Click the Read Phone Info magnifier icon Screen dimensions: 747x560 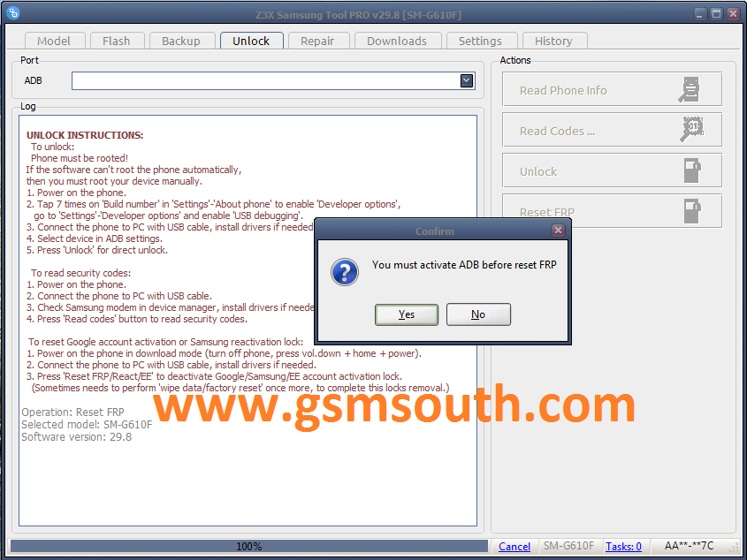point(689,89)
